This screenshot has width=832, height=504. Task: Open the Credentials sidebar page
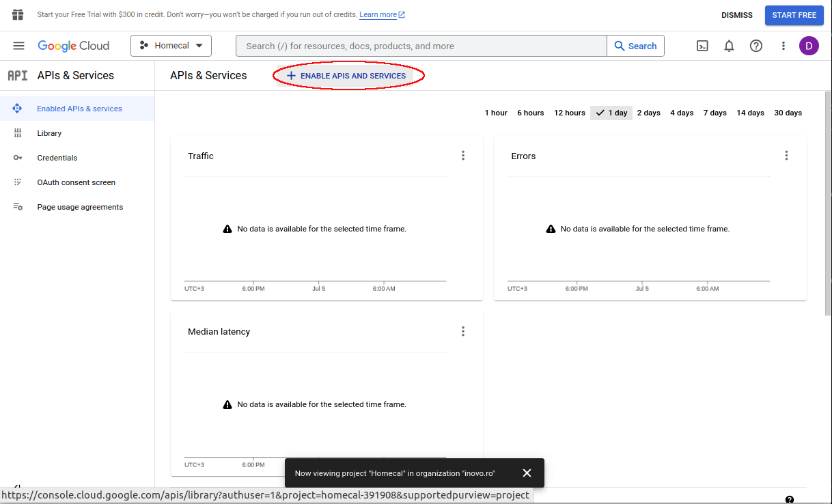[57, 158]
